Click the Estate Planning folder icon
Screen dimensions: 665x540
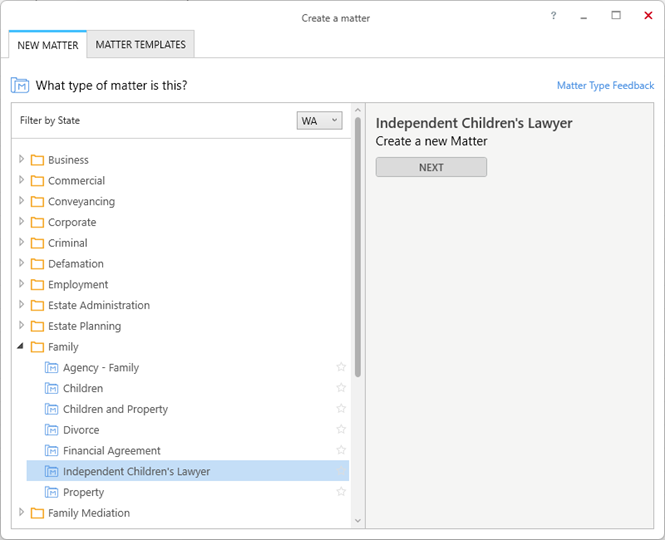[37, 326]
